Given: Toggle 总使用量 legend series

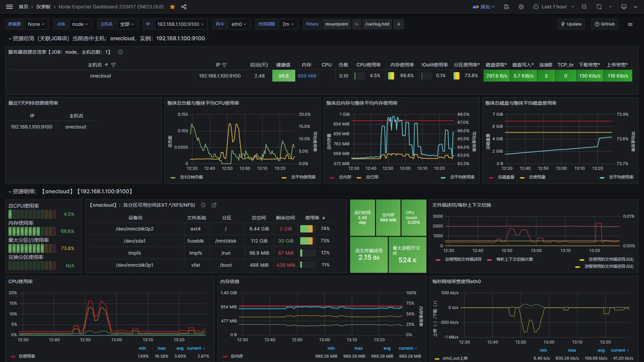Looking at the screenshot, I should click(537, 177).
